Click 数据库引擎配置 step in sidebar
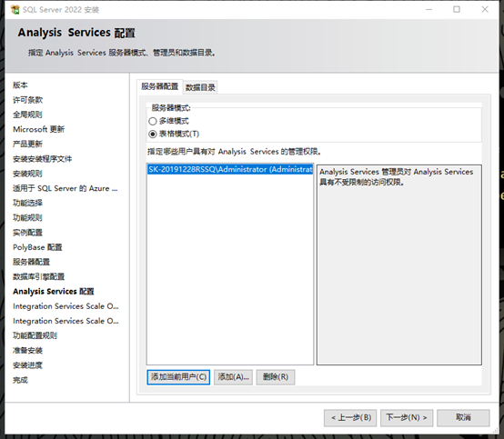 (38, 277)
